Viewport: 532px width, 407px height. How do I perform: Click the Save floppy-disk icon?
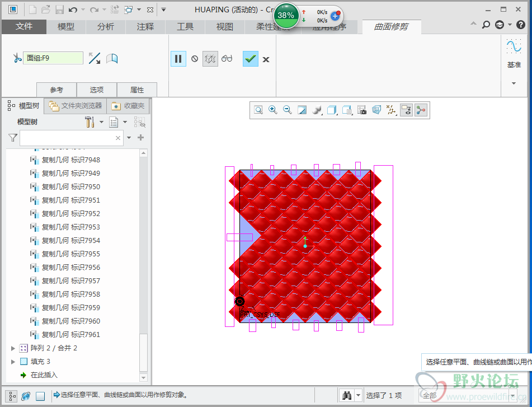[59, 10]
